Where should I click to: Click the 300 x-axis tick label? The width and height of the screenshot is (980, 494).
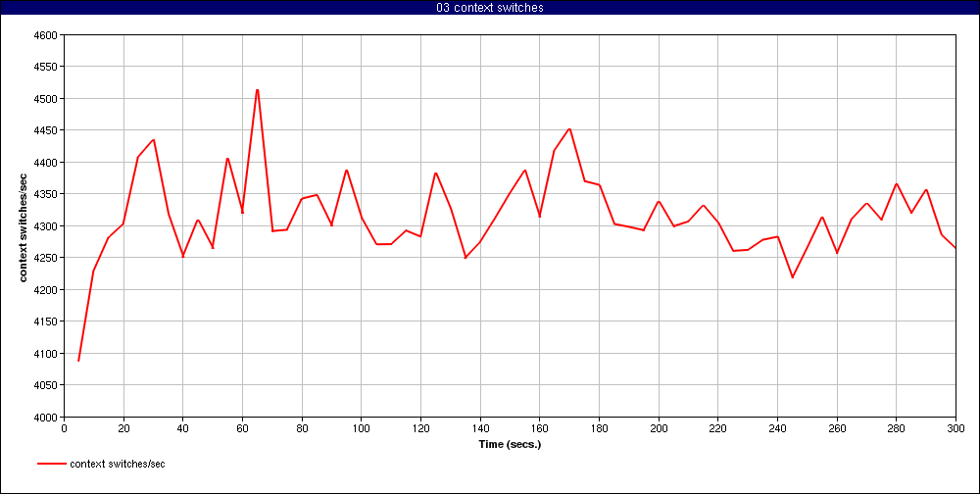[956, 428]
